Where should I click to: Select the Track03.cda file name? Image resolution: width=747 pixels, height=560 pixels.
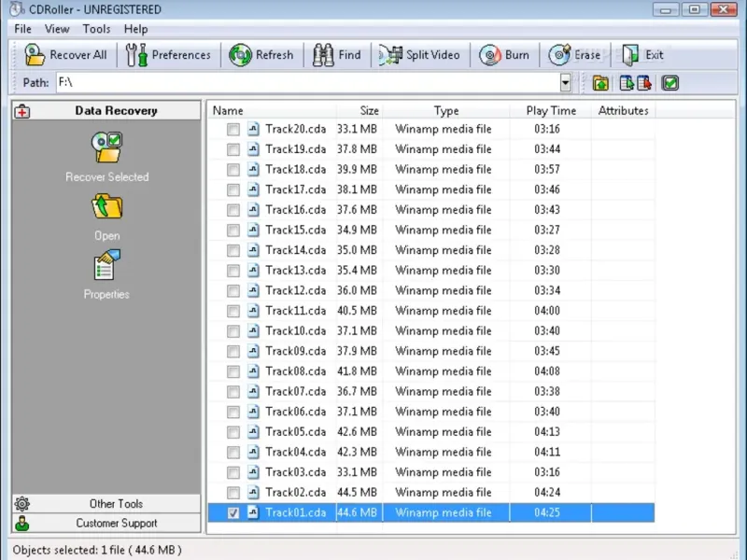click(x=295, y=472)
